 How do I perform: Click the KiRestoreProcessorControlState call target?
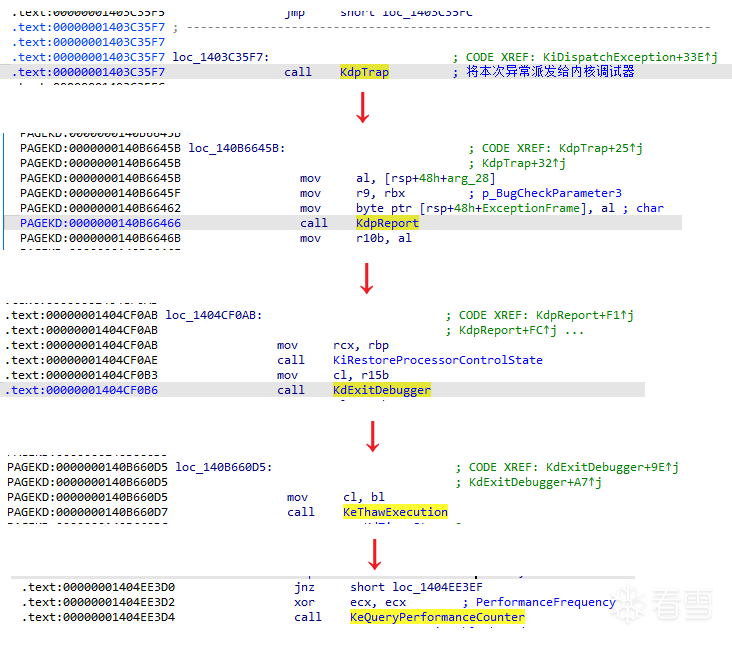[x=437, y=360]
